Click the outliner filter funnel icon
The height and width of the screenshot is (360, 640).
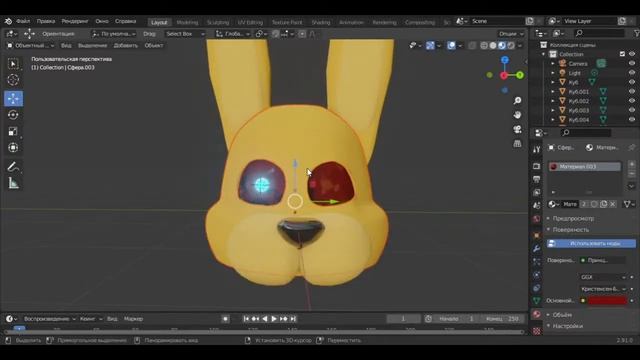[637, 33]
